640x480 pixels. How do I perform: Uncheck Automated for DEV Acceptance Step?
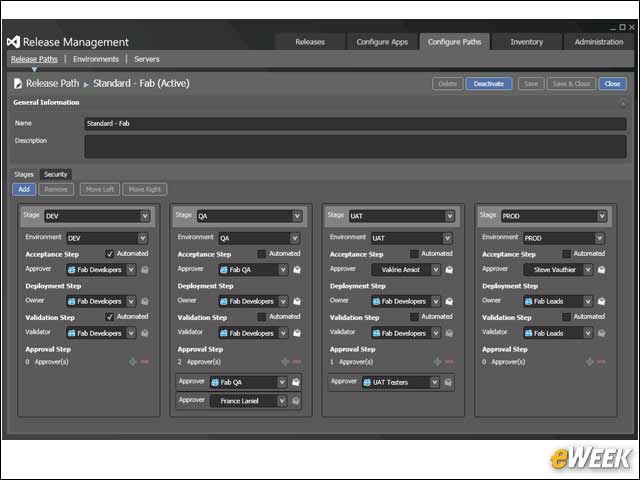click(109, 254)
